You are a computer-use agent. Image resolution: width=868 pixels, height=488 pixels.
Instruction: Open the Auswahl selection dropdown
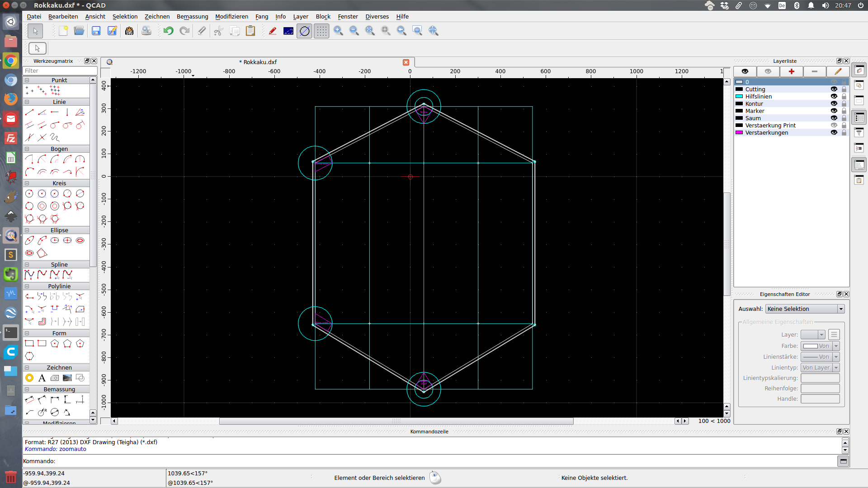(x=805, y=309)
